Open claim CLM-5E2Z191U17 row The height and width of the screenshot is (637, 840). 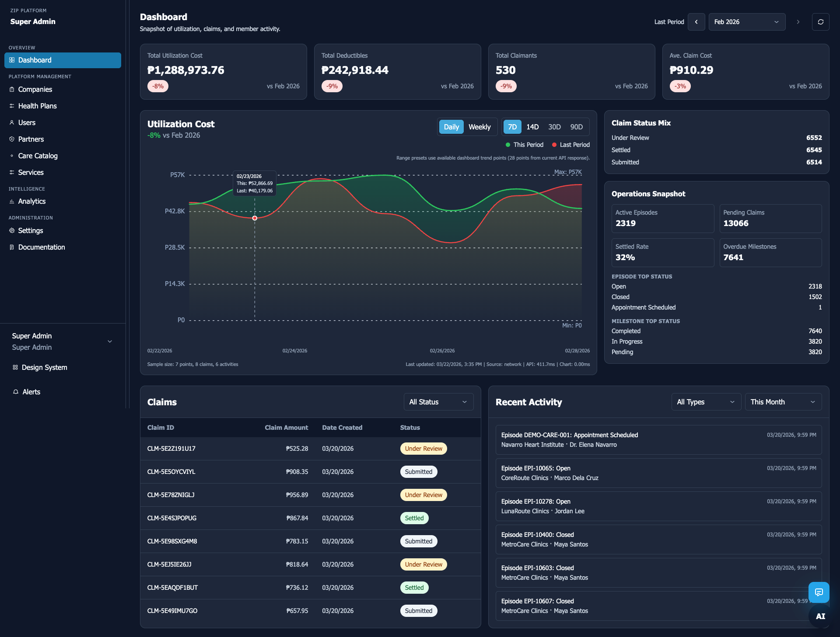(171, 449)
